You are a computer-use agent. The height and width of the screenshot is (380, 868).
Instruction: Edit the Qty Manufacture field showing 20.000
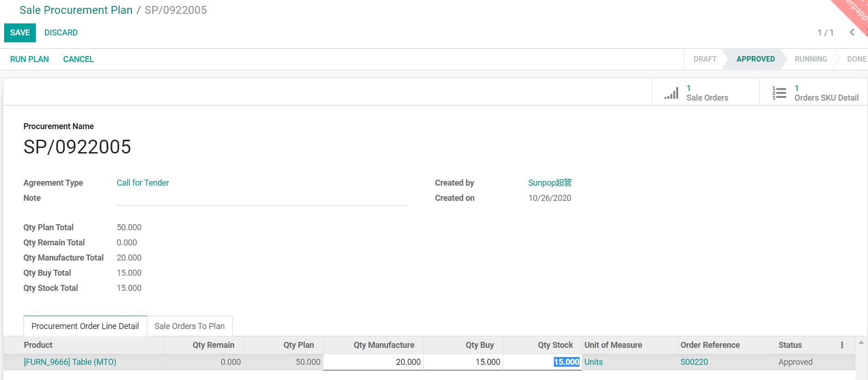coord(373,362)
